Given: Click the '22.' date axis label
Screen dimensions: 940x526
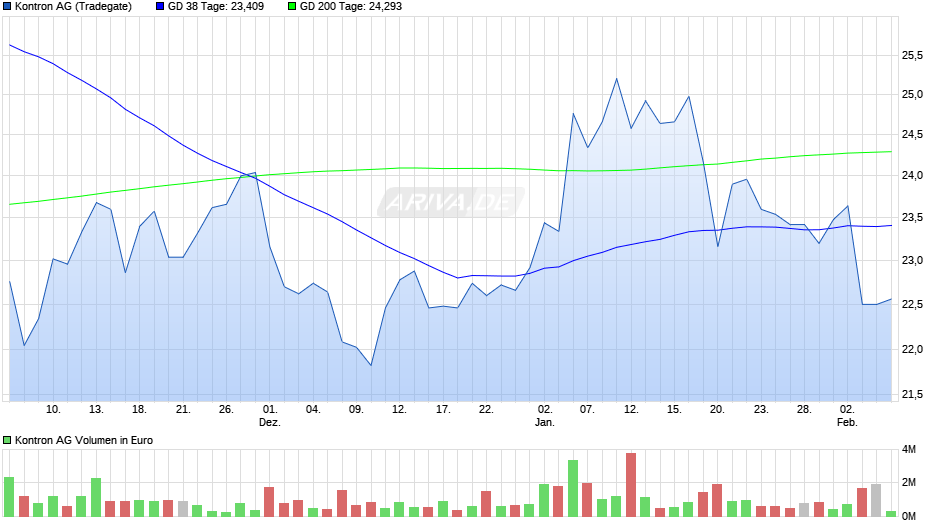Looking at the screenshot, I should 486,410.
